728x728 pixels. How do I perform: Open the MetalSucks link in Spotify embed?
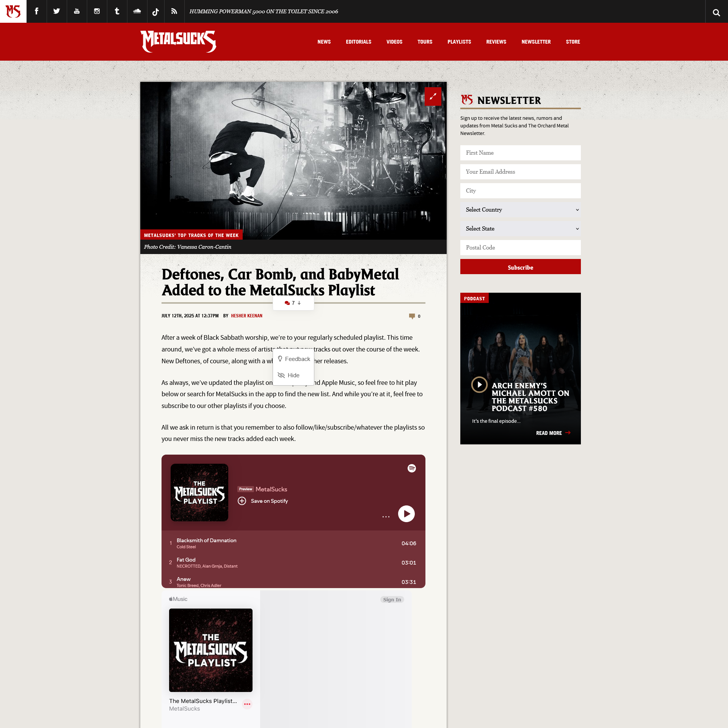coord(271,489)
